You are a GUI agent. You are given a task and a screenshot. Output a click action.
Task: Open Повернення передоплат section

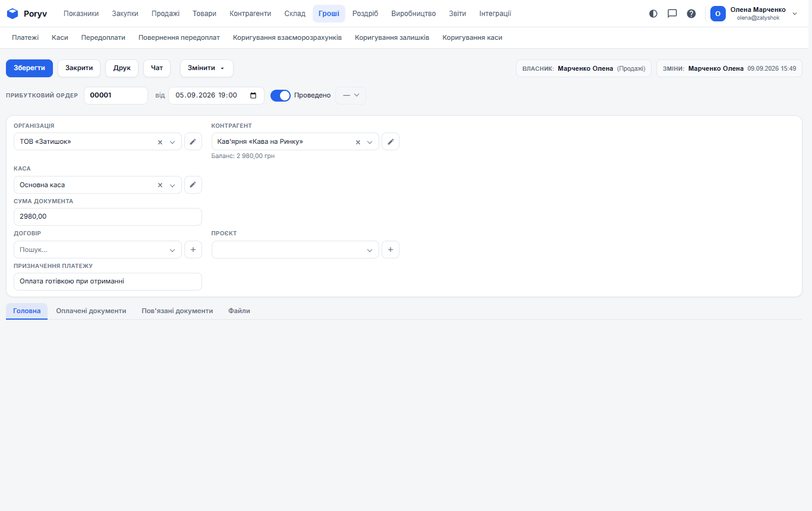pos(179,37)
